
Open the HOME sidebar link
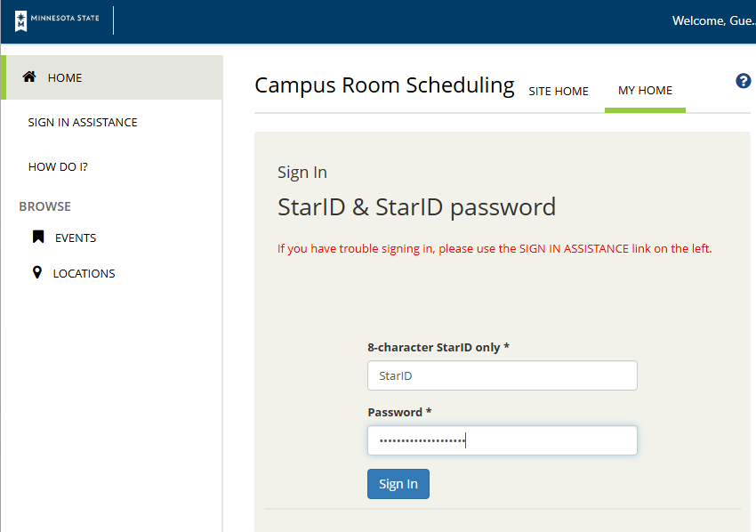tap(65, 77)
